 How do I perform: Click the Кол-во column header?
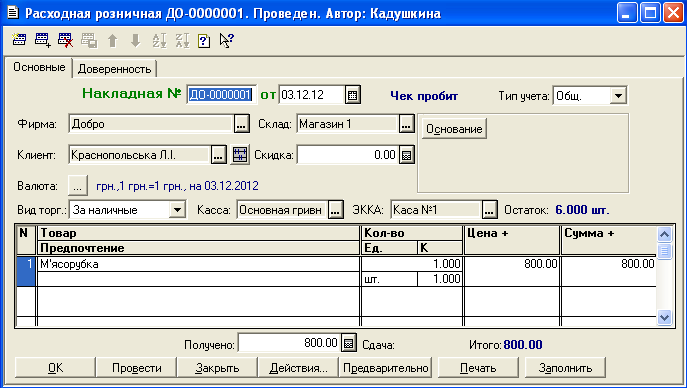click(412, 233)
